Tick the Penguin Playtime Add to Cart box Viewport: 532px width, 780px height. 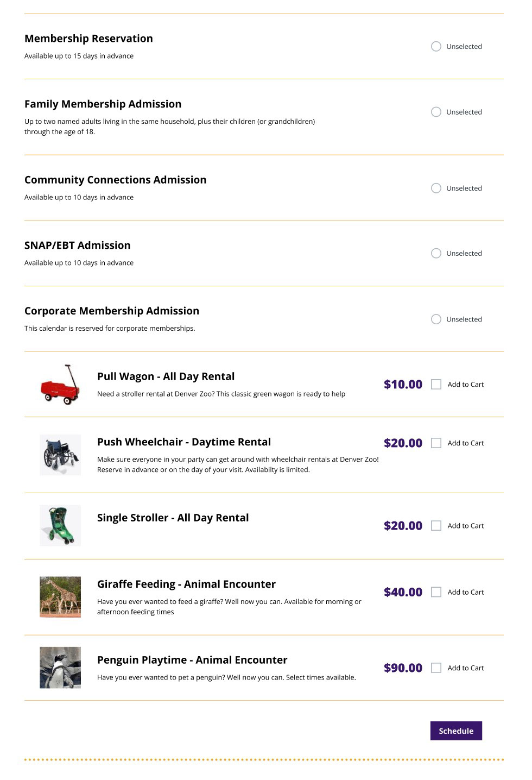(x=436, y=668)
